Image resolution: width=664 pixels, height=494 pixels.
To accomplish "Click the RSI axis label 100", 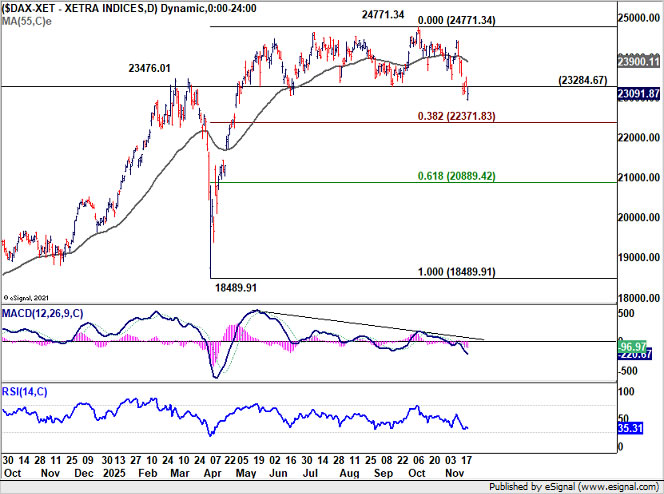I will pyautogui.click(x=626, y=392).
